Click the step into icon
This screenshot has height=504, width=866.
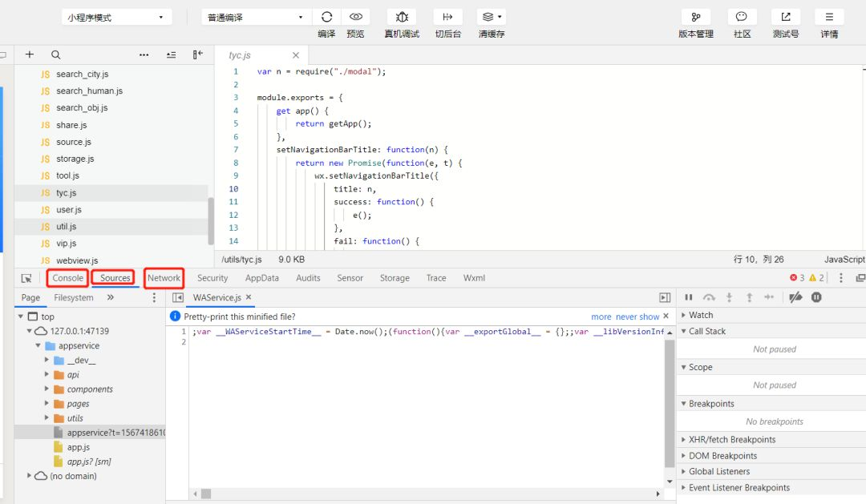point(729,297)
